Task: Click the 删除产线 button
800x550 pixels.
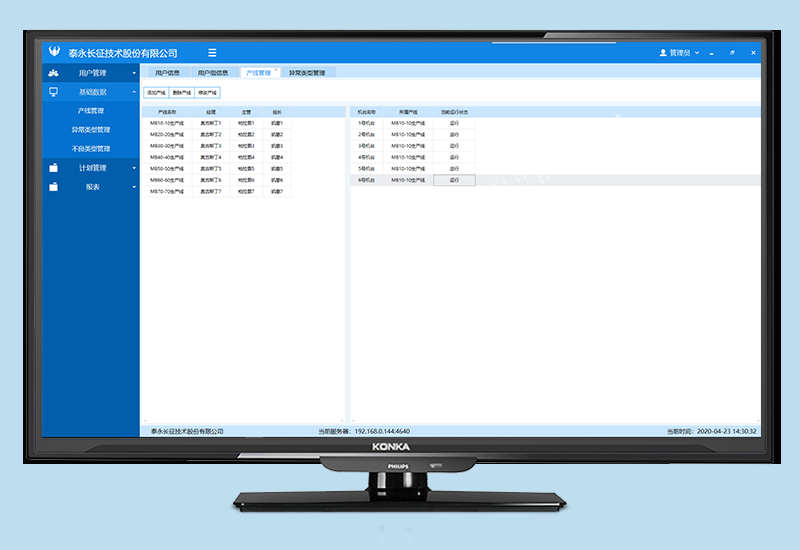Action: 181,92
